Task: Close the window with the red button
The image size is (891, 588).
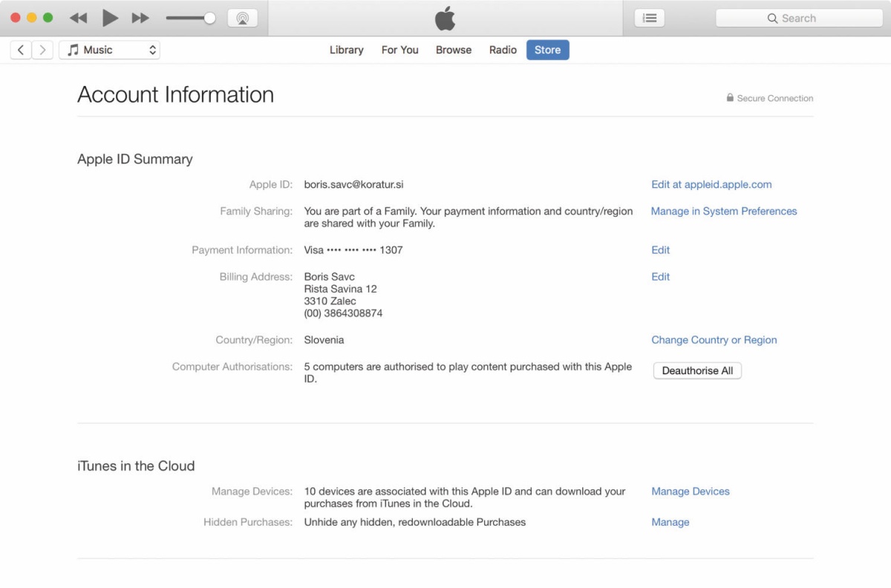Action: pyautogui.click(x=15, y=18)
